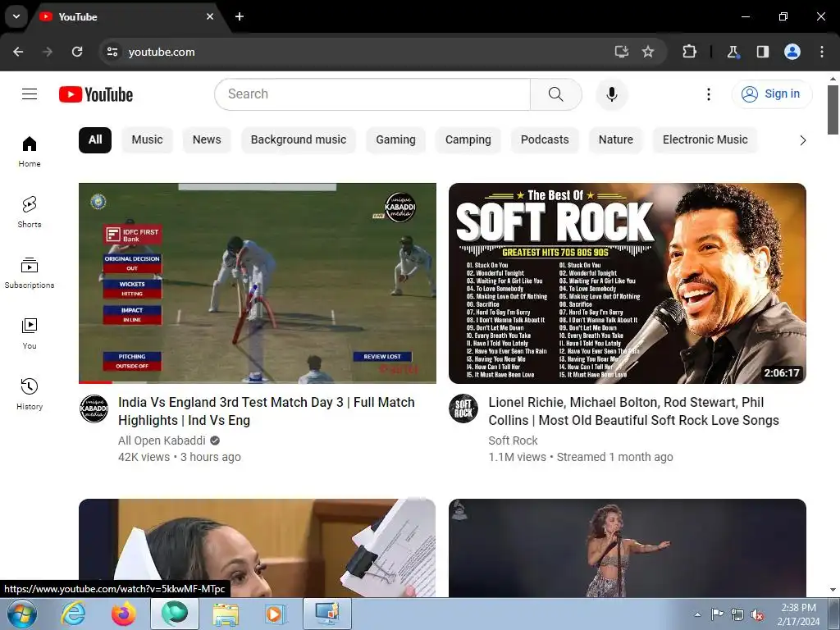This screenshot has width=840, height=630.
Task: Open the courtroom woman video thumbnail
Action: [x=257, y=548]
